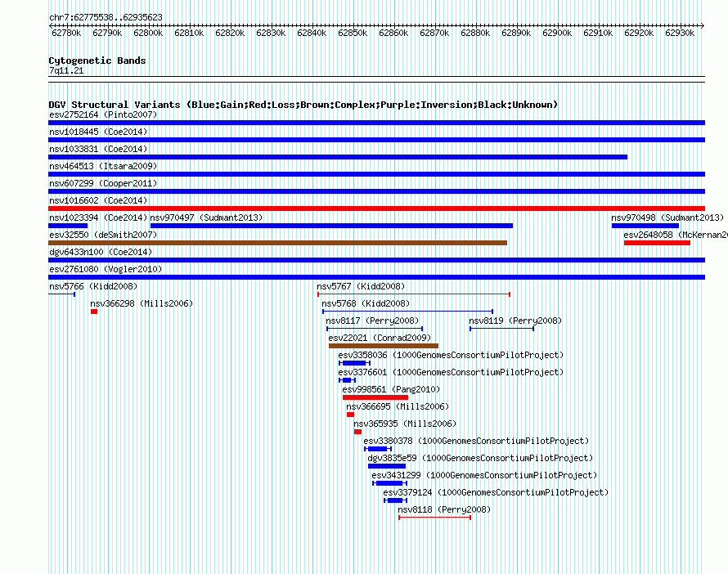Open variant esv2752164 (Pinto2007) label

coord(103,114)
